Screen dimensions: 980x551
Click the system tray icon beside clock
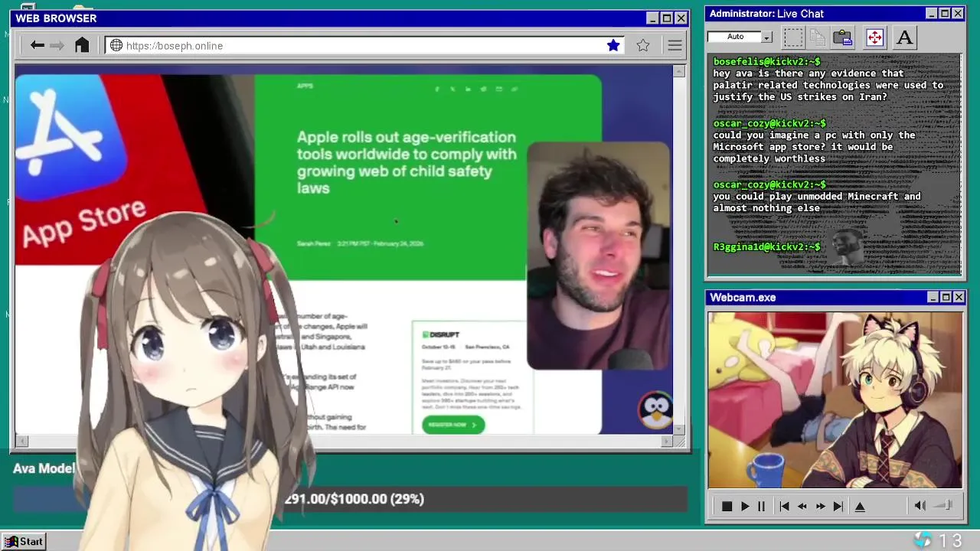tap(923, 540)
